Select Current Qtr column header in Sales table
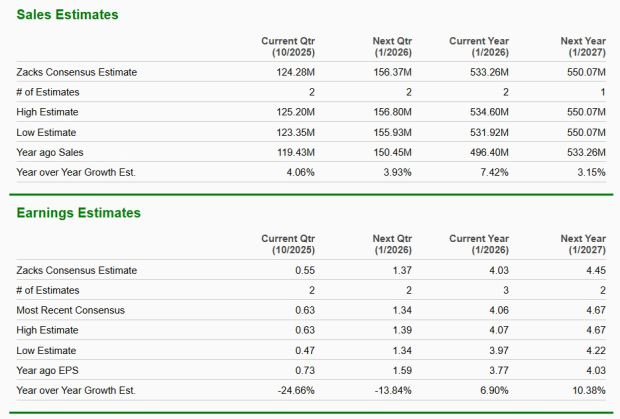Viewport: 620px width, 419px height. [287, 46]
